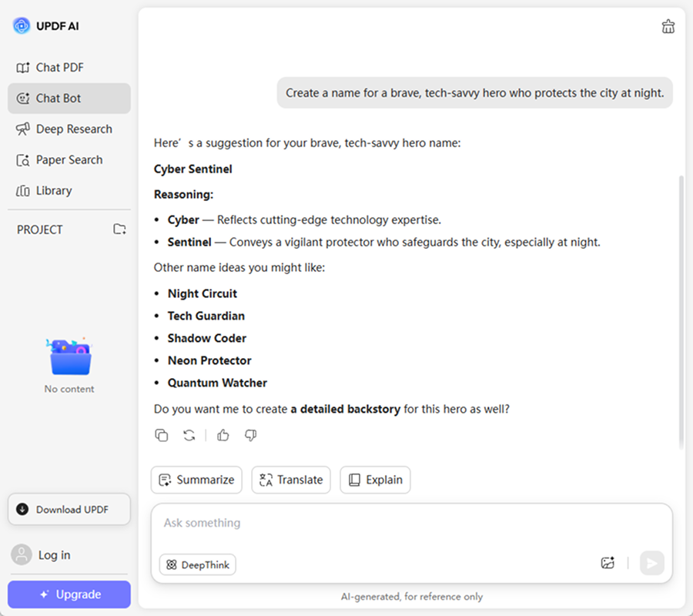
Task: Add a new project folder
Action: 119,229
